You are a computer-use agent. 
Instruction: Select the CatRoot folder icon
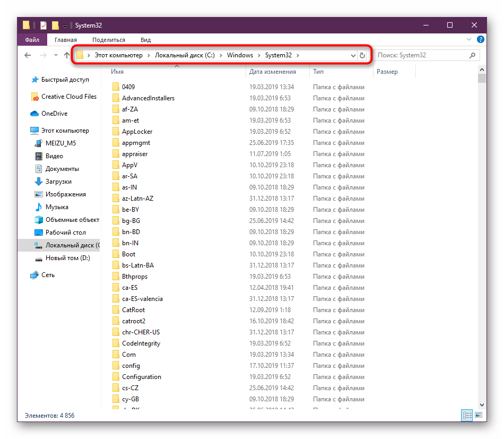(116, 309)
